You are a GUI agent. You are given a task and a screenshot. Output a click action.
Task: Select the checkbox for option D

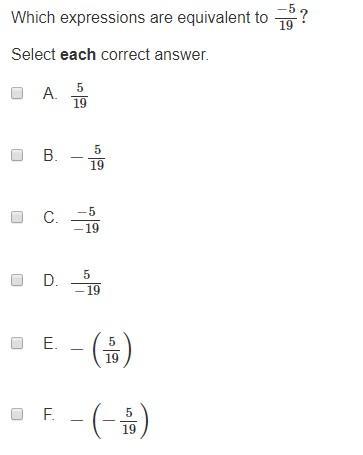pyautogui.click(x=17, y=280)
